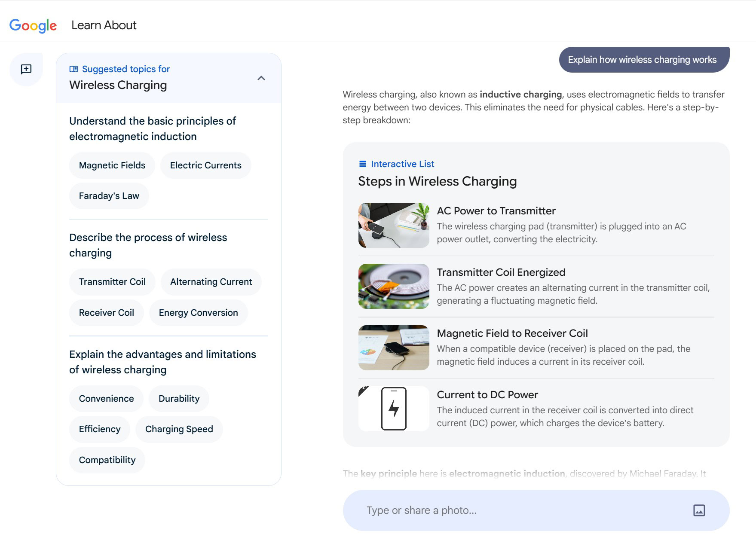Open the Learn About title link
This screenshot has height=534, width=756.
pyautogui.click(x=104, y=25)
